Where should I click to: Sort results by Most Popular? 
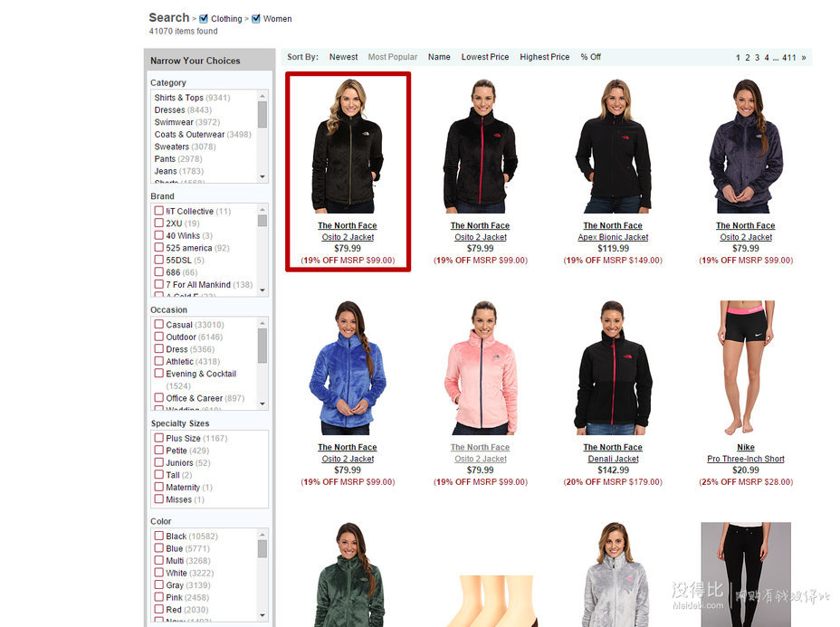pyautogui.click(x=393, y=57)
